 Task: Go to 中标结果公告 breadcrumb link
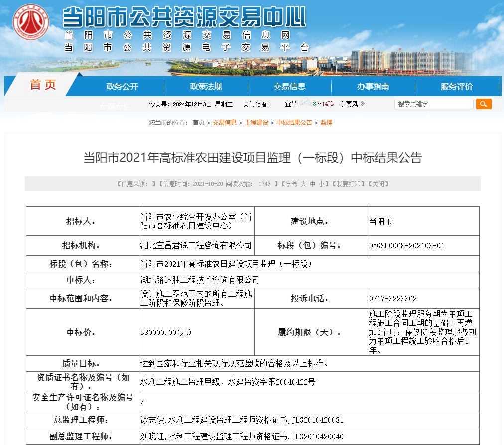point(294,123)
